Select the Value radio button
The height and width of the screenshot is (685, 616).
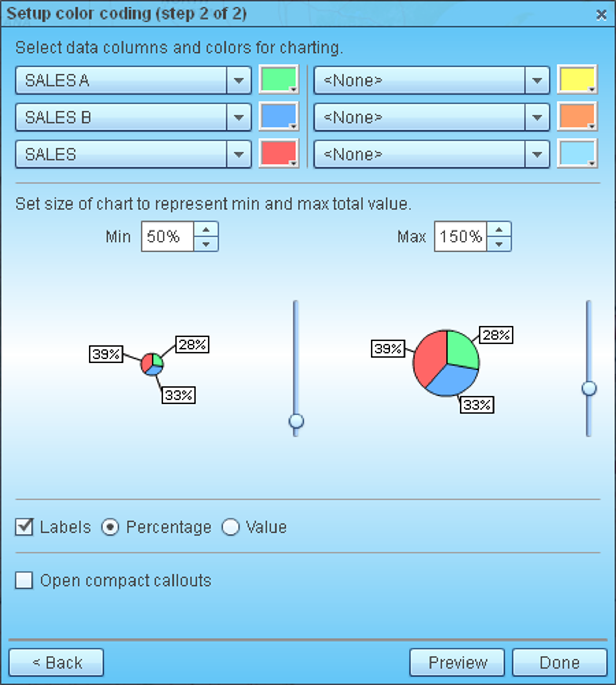(x=230, y=527)
